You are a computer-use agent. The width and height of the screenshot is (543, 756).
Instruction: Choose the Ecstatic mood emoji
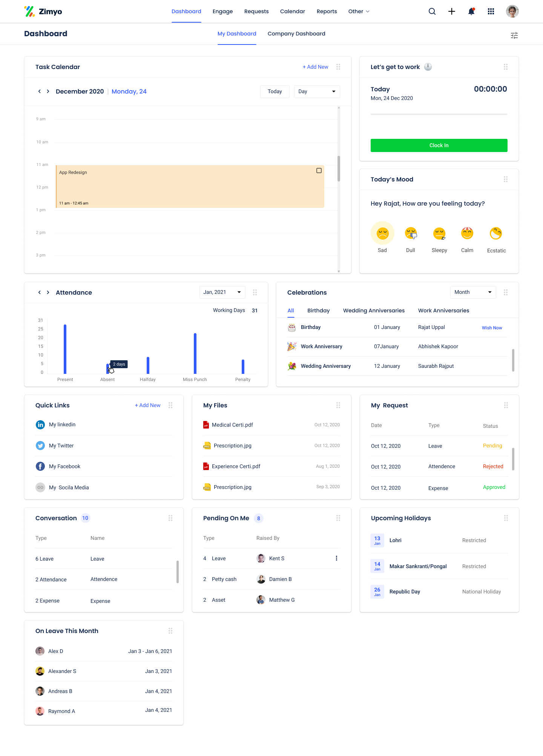496,233
